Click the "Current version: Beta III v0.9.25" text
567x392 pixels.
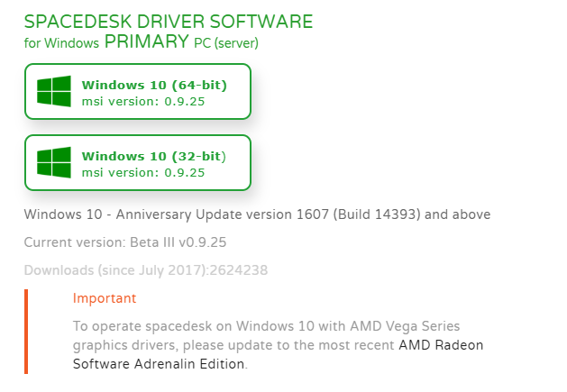click(125, 242)
